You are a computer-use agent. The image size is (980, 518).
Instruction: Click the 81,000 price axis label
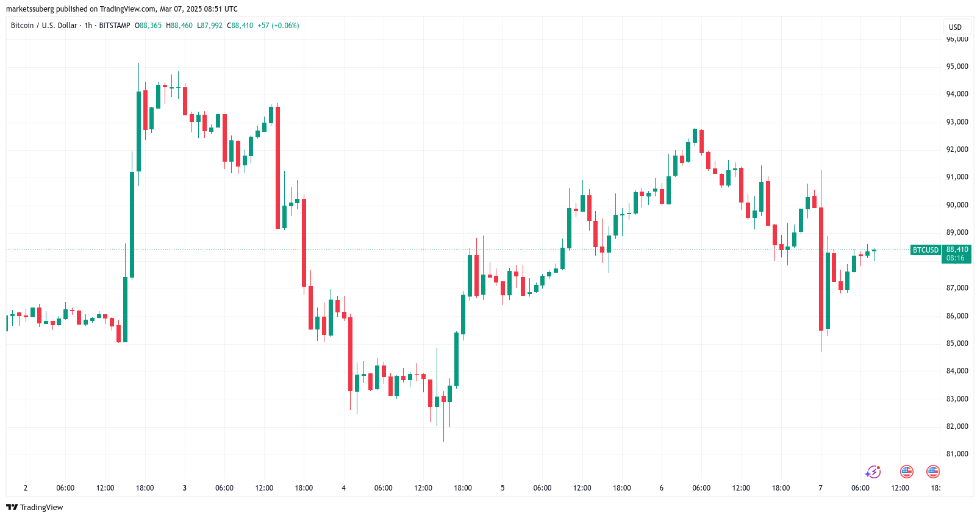(957, 454)
